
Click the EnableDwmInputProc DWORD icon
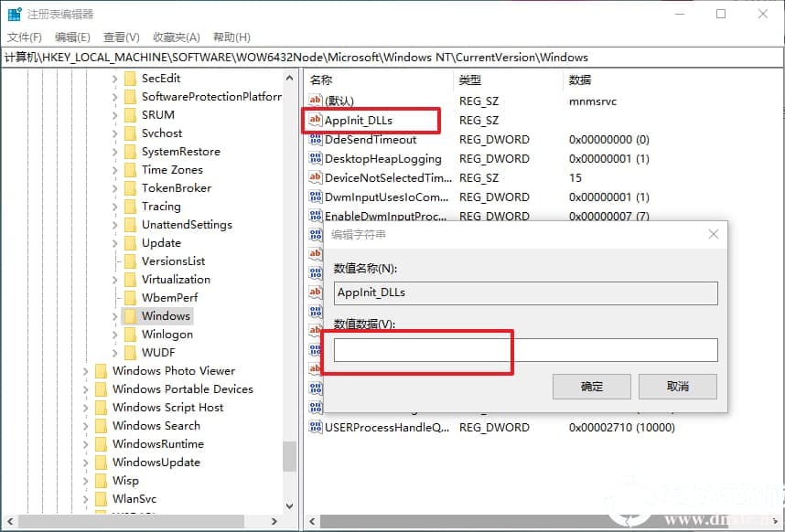pos(315,216)
